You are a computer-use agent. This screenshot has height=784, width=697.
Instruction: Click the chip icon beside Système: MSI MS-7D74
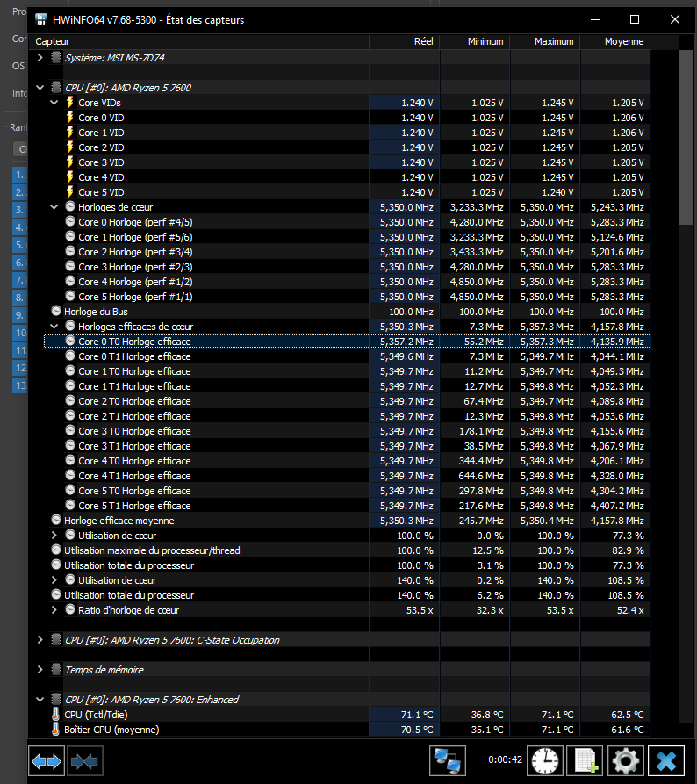coord(56,57)
